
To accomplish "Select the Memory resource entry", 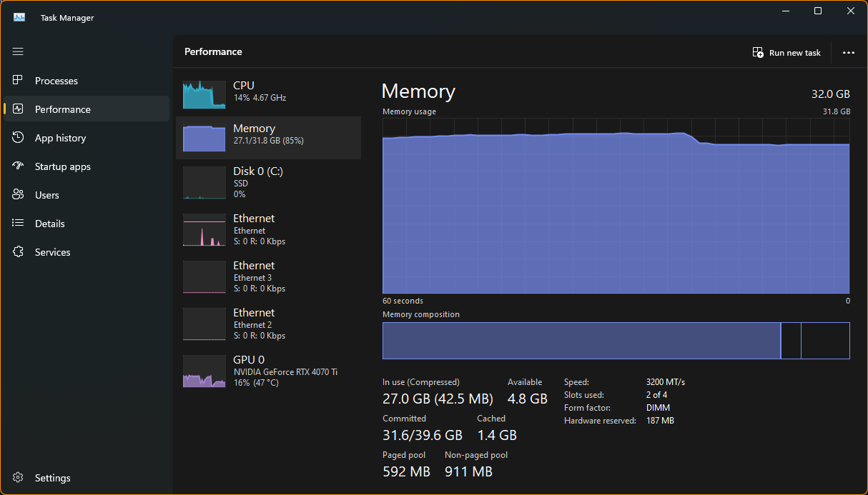I will (268, 138).
